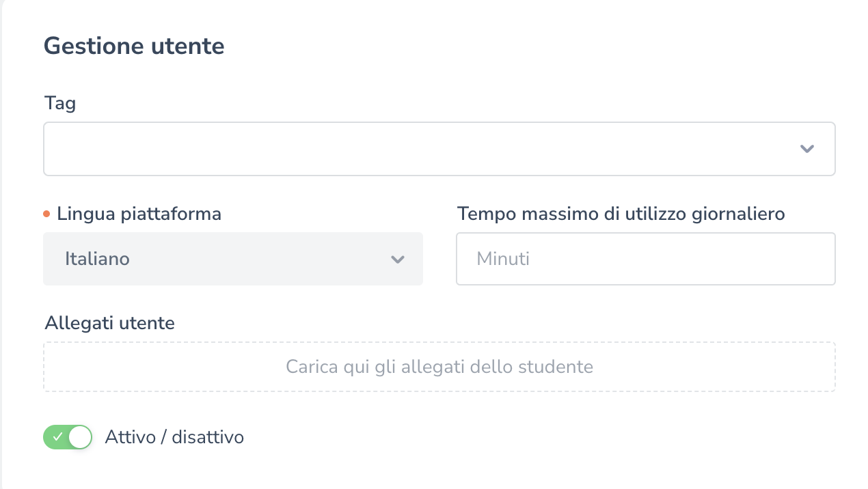868x489 pixels.
Task: Click the checkmark icon inside the green switch
Action: pyautogui.click(x=57, y=437)
